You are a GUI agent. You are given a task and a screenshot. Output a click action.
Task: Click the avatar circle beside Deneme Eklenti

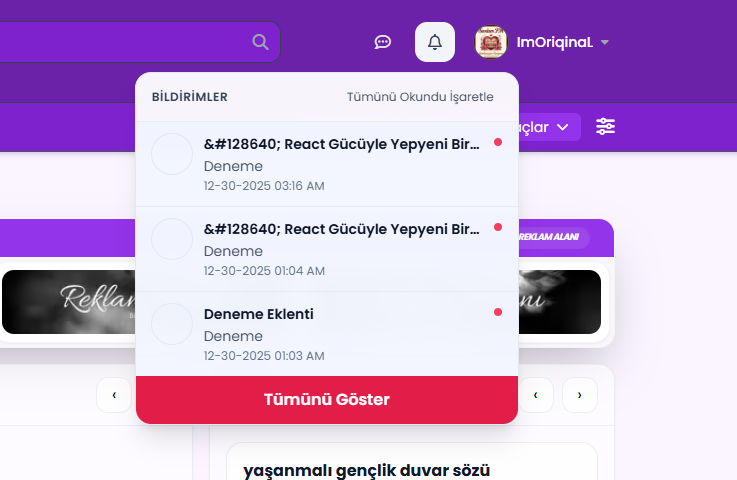[171, 324]
